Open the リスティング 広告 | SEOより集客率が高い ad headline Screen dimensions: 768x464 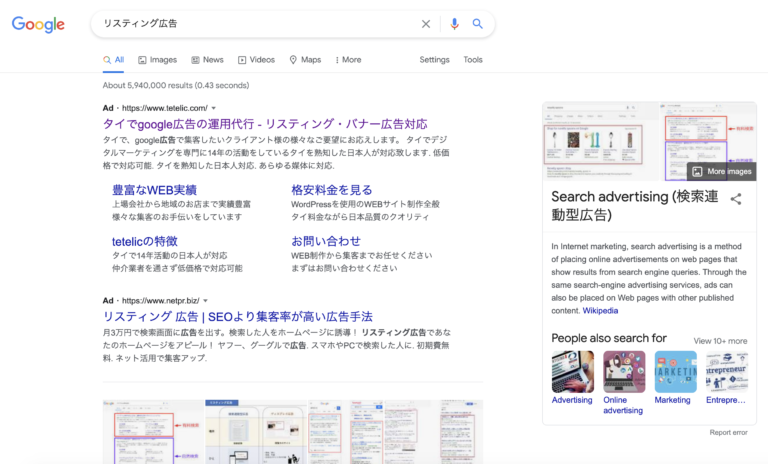[x=238, y=317]
